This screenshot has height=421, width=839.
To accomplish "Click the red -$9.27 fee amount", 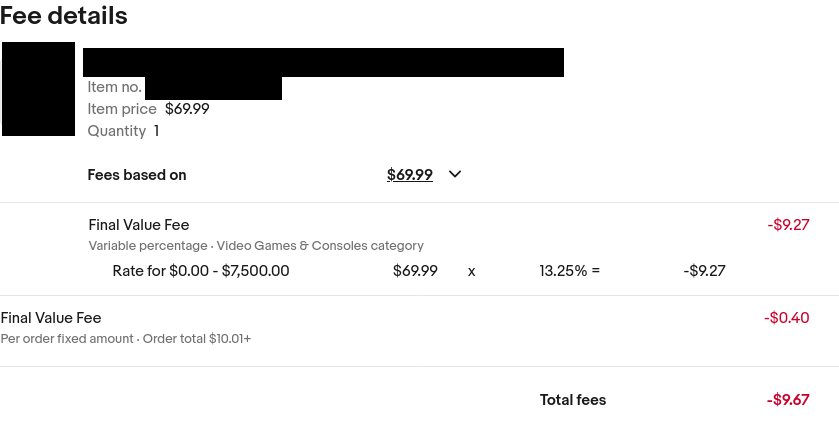I will [x=788, y=225].
